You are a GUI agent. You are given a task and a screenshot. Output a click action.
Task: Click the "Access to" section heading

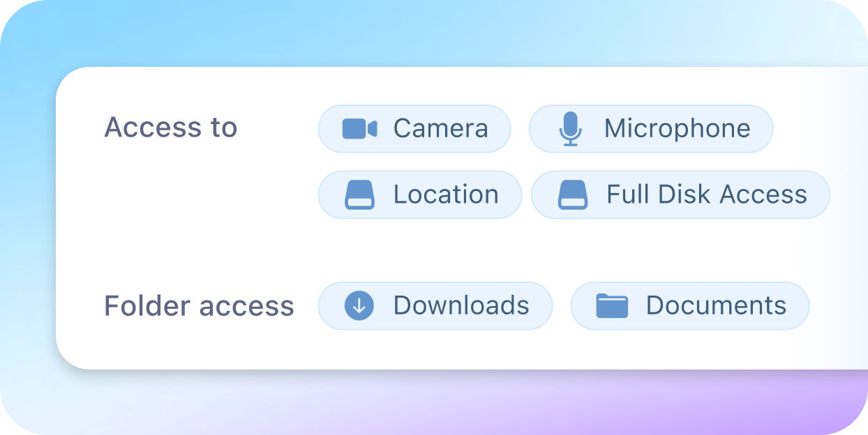(171, 128)
